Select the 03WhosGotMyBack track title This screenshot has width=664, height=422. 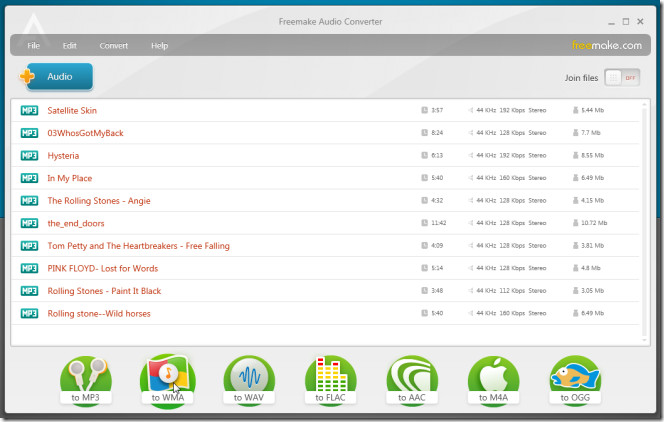pyautogui.click(x=86, y=133)
